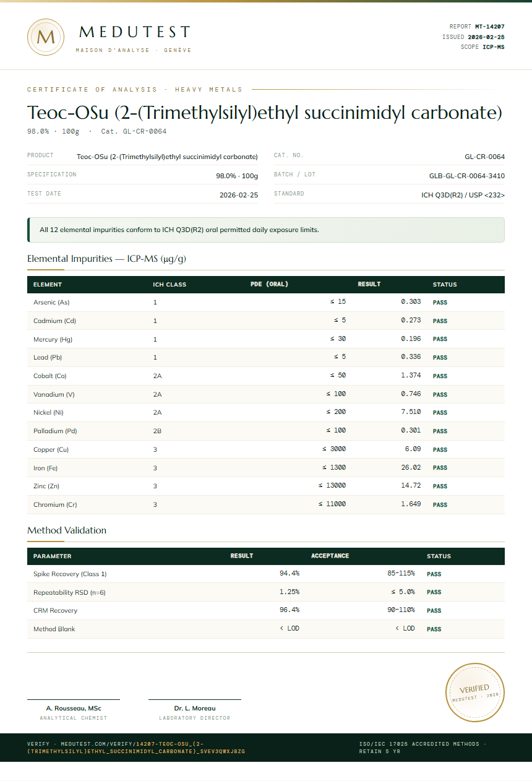Click the conformity summary banner text
This screenshot has height=781, width=532.
179,230
